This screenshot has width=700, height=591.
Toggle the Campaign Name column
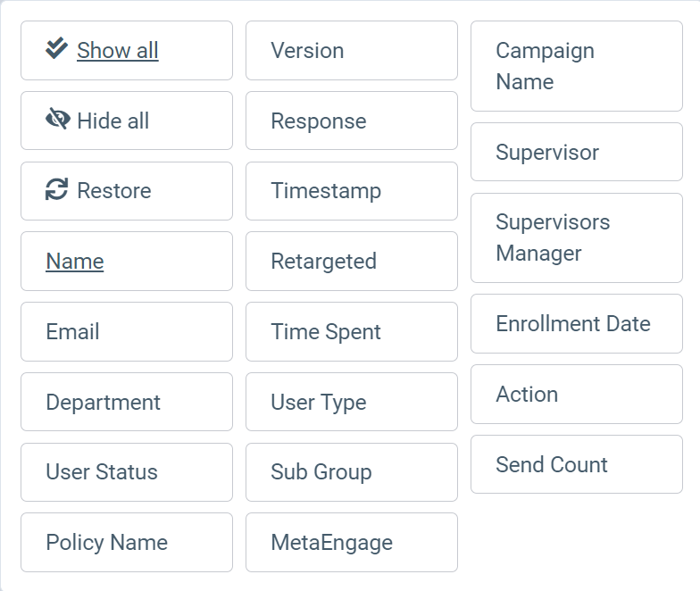[577, 66]
